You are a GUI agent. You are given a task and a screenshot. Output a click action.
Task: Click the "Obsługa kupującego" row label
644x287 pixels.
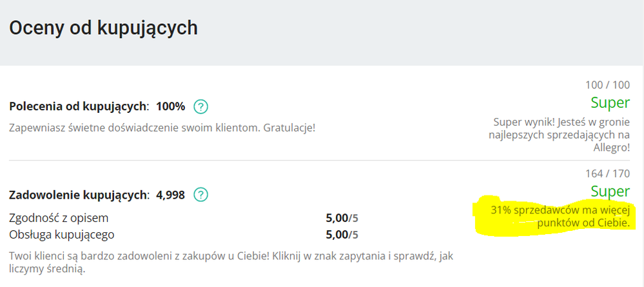pos(62,234)
